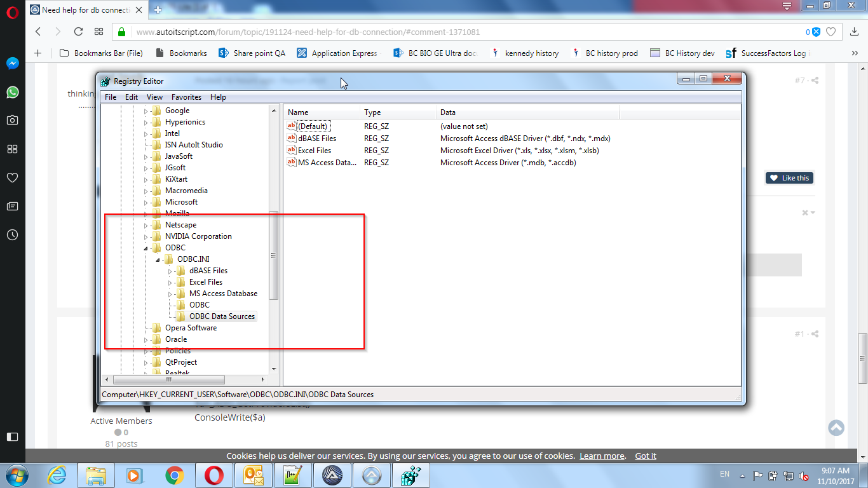Expand the QtProject registry key
The image size is (868, 488).
click(146, 362)
